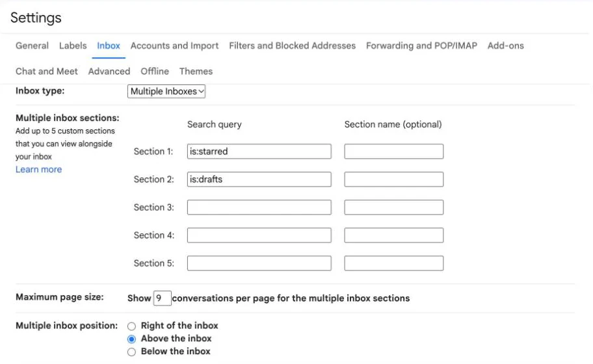593x364 pixels.
Task: Click the Learn more link
Action: click(x=38, y=170)
